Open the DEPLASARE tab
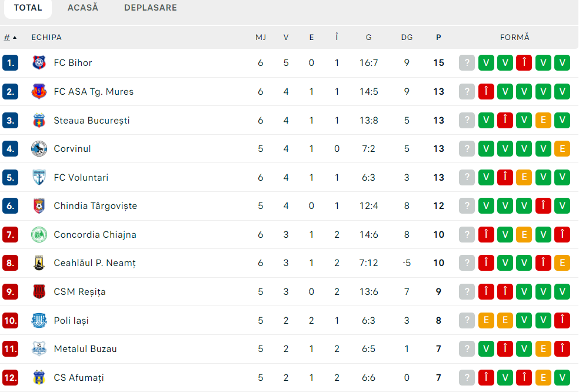Image resolution: width=579 pixels, height=392 pixels. coord(150,8)
